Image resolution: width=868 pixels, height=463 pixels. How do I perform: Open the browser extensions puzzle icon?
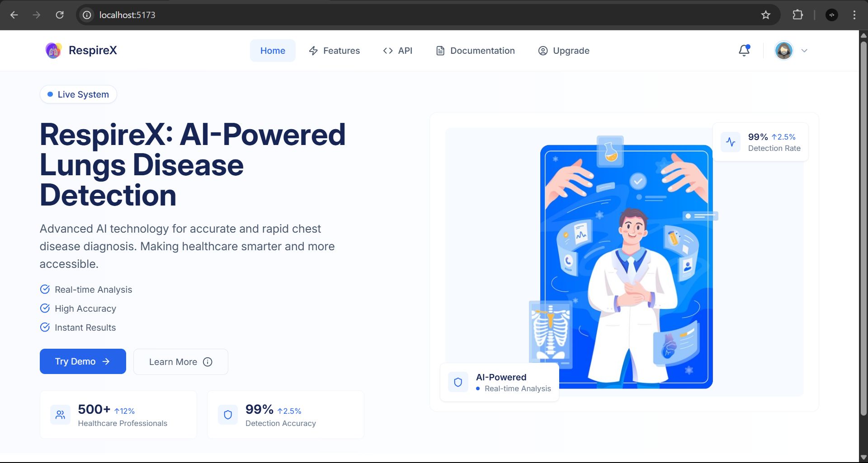(797, 15)
